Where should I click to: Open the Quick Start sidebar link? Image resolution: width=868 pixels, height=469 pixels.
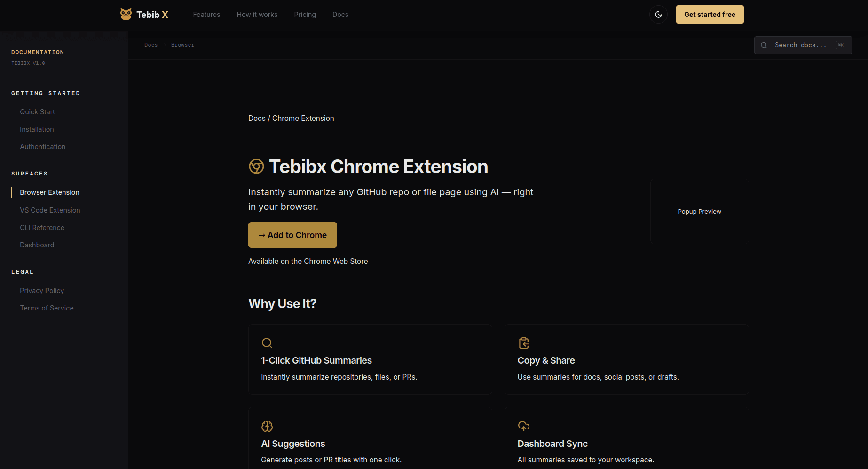coord(37,112)
